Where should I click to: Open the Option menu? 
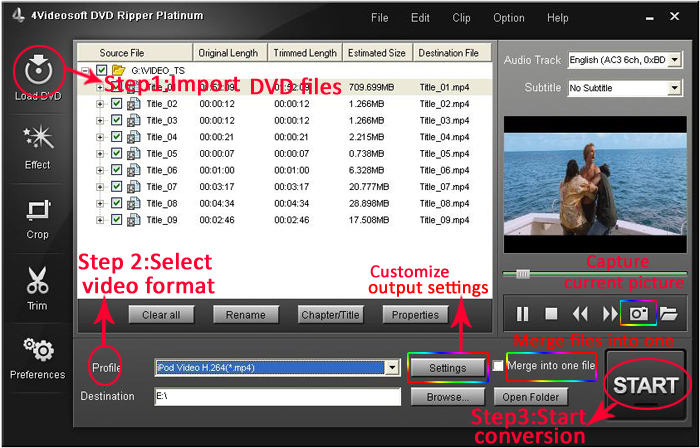pyautogui.click(x=508, y=18)
